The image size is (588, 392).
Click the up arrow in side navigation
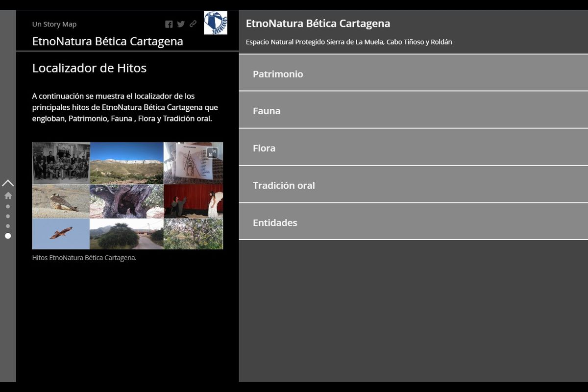pos(8,183)
